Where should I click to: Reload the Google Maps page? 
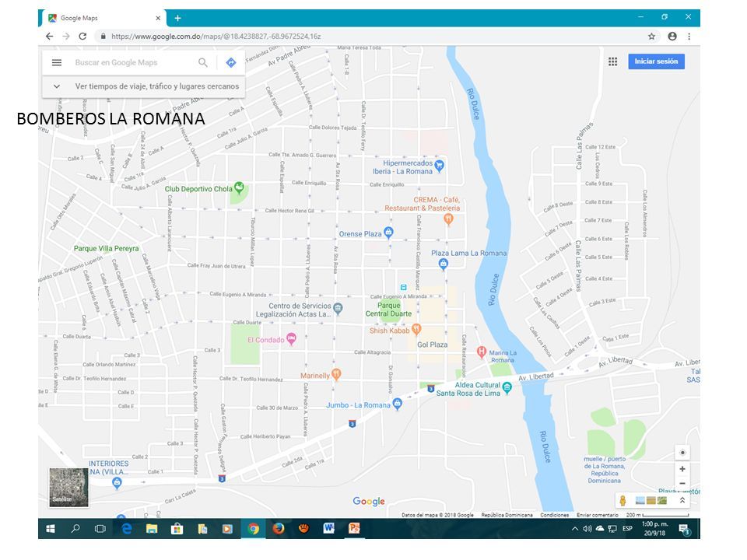(82, 37)
